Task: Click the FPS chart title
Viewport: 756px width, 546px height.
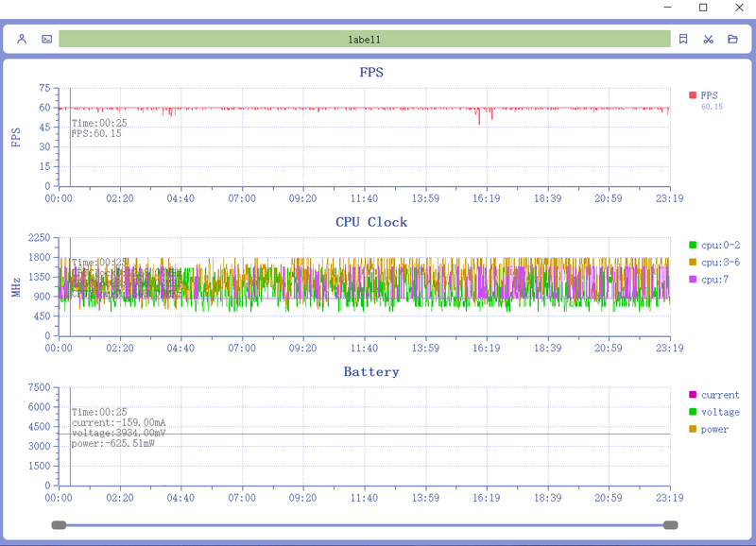Action: coord(371,73)
